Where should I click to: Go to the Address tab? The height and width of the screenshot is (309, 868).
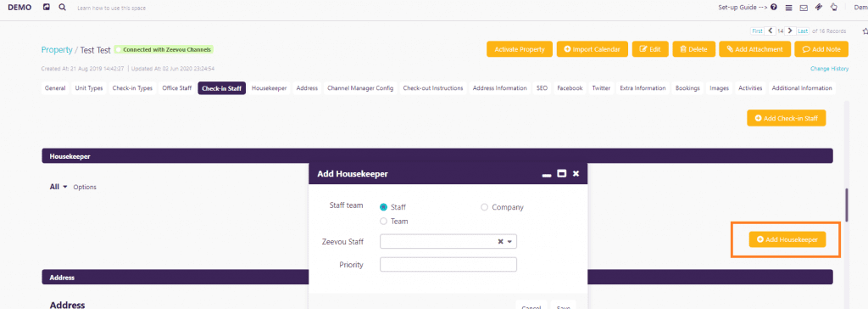(x=307, y=88)
